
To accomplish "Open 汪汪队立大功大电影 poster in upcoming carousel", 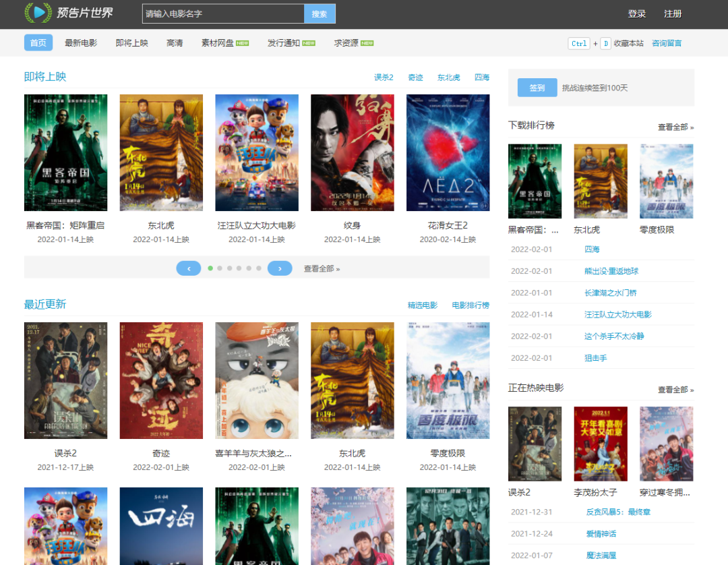I will pyautogui.click(x=257, y=153).
